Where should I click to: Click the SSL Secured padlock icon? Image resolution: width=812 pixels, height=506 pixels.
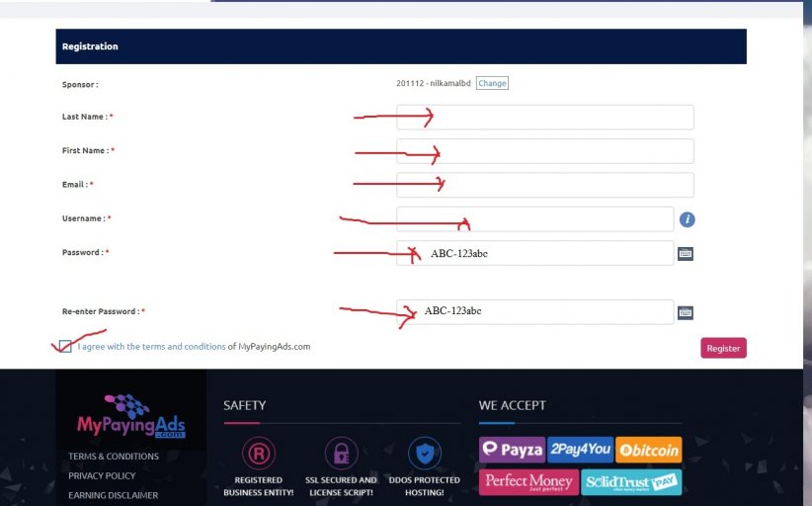click(x=342, y=454)
